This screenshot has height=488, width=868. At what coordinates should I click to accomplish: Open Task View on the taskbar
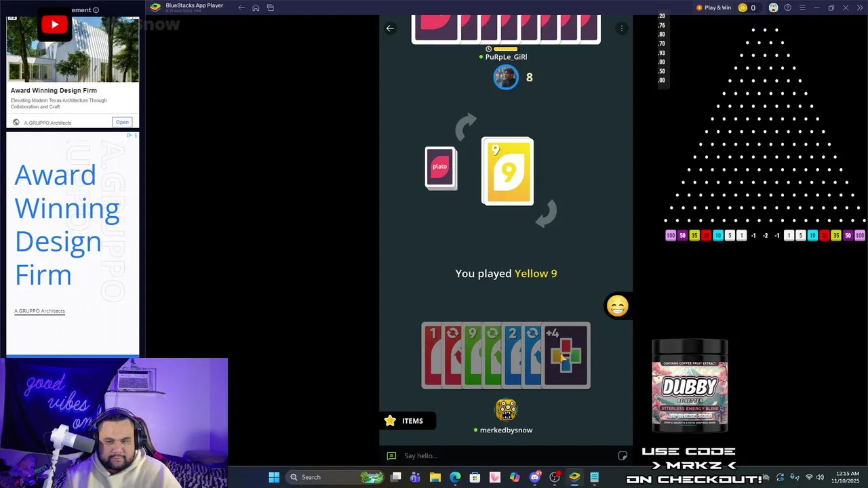coord(396,477)
